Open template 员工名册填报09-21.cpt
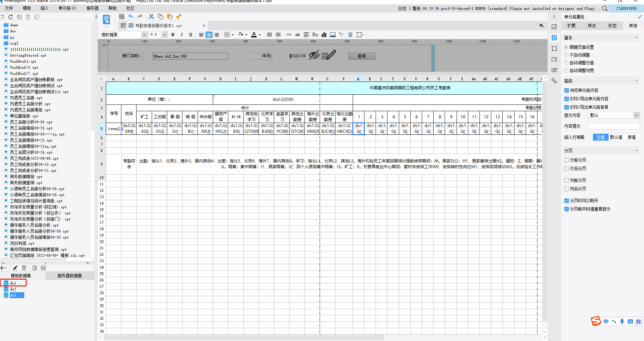 point(31,140)
